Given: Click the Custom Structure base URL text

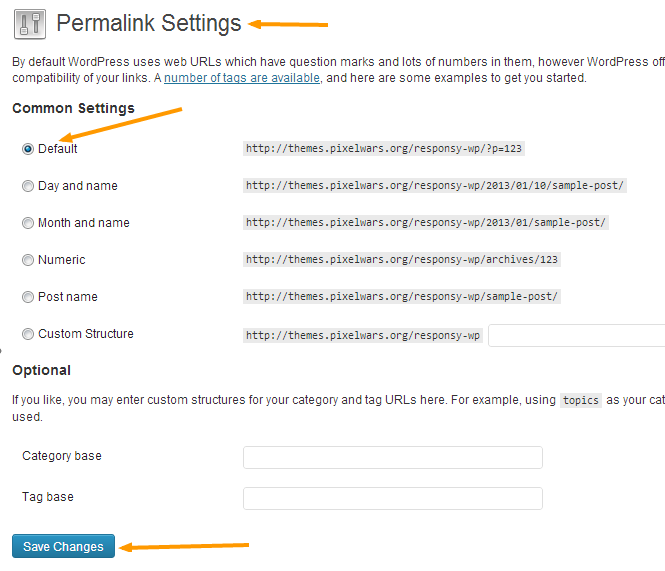Looking at the screenshot, I should click(x=363, y=335).
